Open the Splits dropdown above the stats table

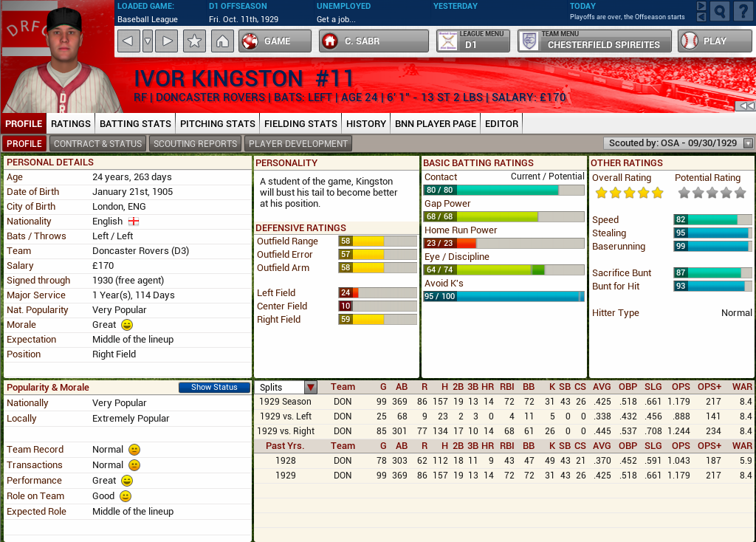(x=310, y=386)
